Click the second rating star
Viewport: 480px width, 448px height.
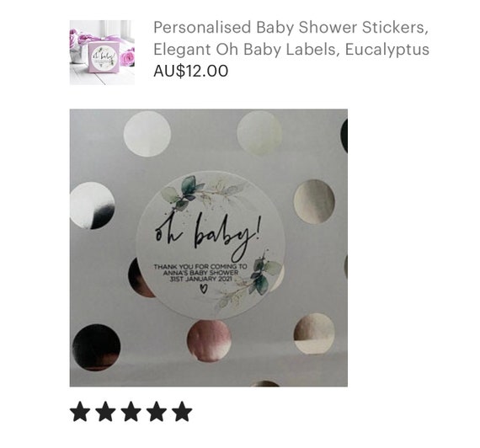105,412
